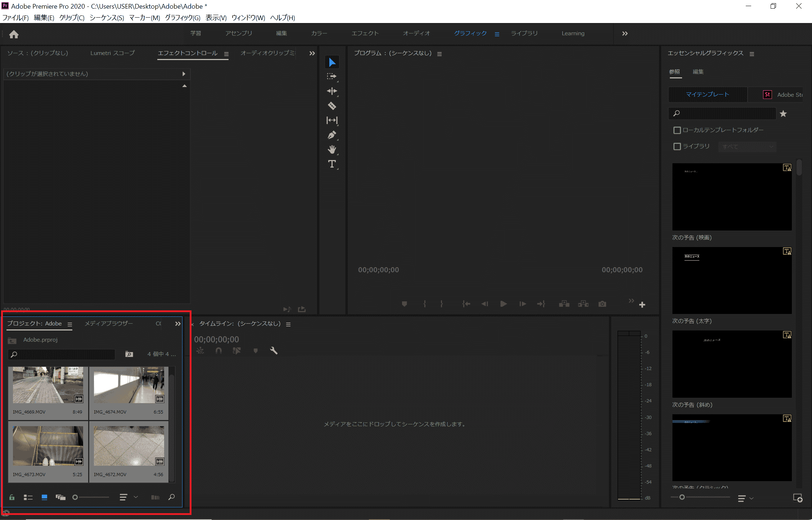The image size is (812, 520).
Task: Select the Selection tool arrow
Action: point(332,62)
